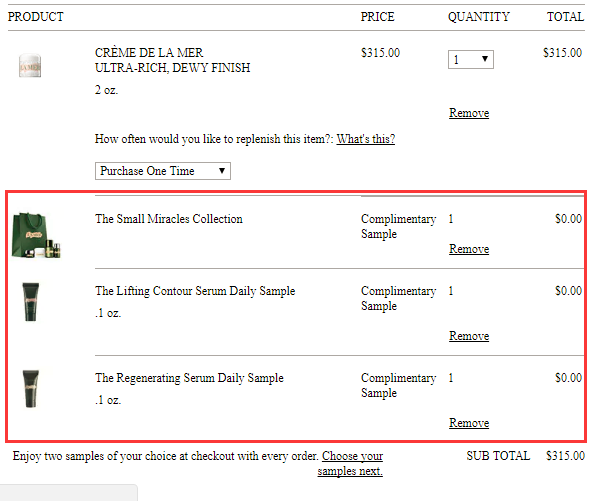This screenshot has width=601, height=501.
Task: Click The Regenerating Serum Daily Sample name
Action: 189,378
